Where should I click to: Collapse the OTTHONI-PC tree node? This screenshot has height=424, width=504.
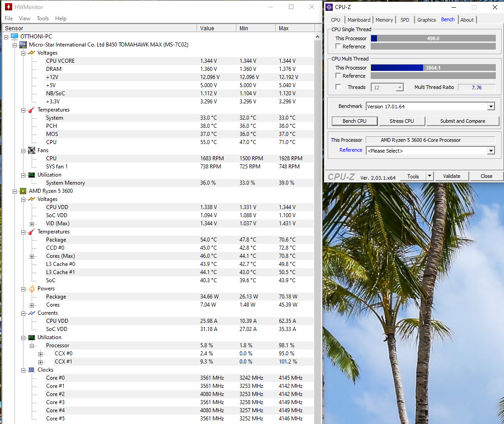tap(6, 37)
